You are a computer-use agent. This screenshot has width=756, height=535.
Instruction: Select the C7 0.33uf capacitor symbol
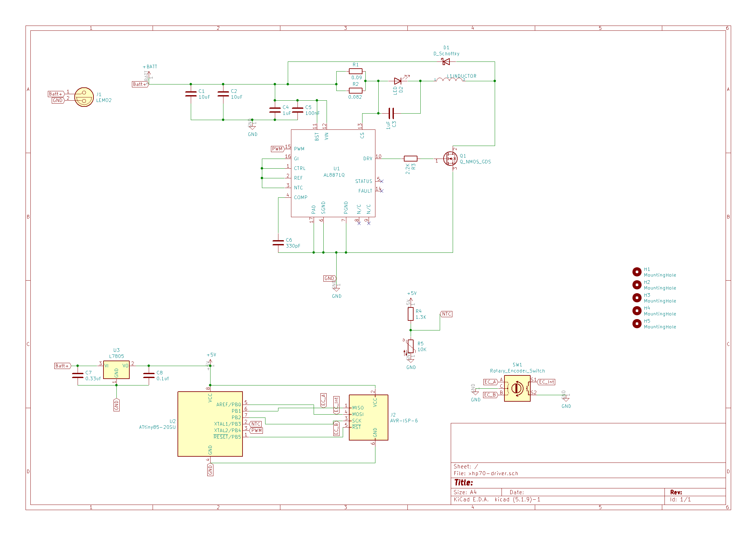[x=78, y=375]
